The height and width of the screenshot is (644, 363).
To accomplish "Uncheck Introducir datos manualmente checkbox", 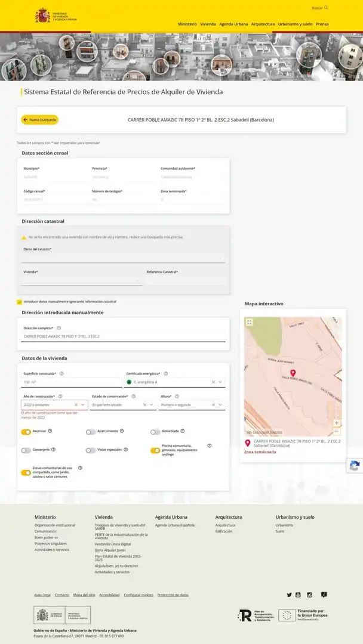I will (x=19, y=302).
